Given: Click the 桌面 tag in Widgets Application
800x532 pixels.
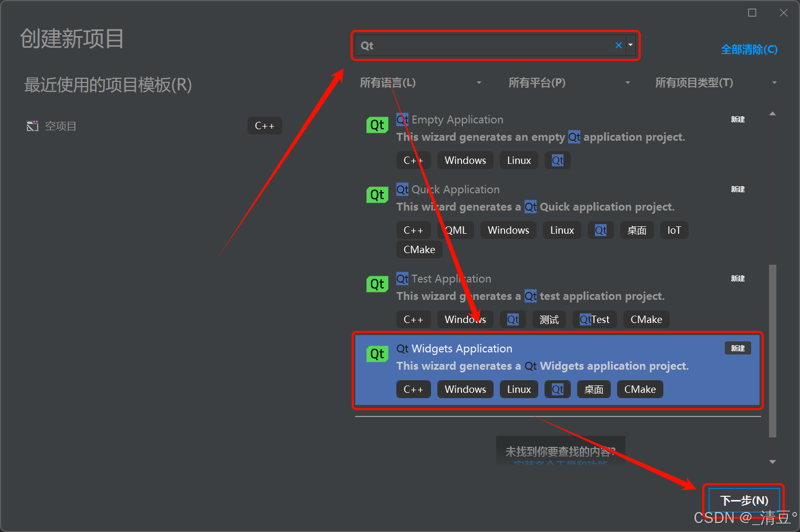Looking at the screenshot, I should pos(594,389).
